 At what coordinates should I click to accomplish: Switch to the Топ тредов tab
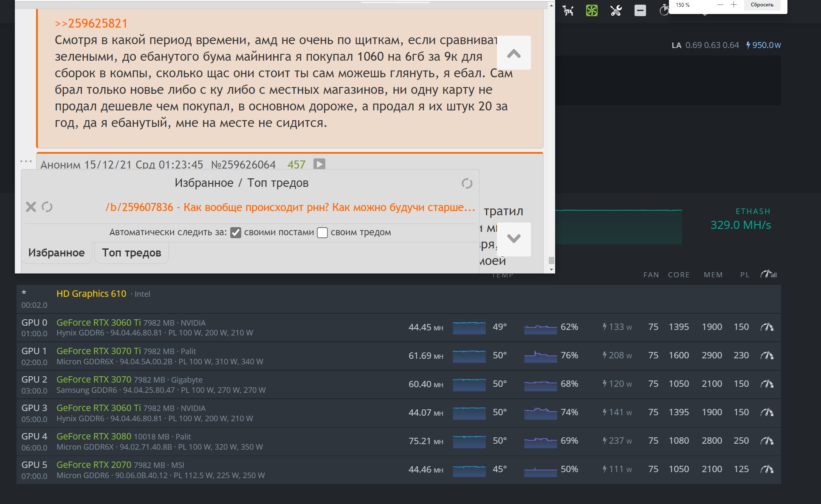tap(132, 253)
